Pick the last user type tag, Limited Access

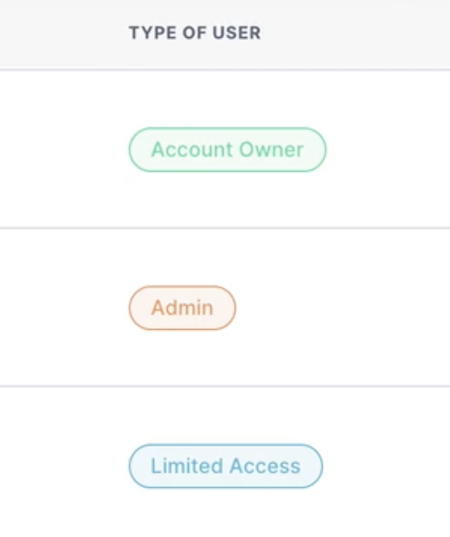226,466
